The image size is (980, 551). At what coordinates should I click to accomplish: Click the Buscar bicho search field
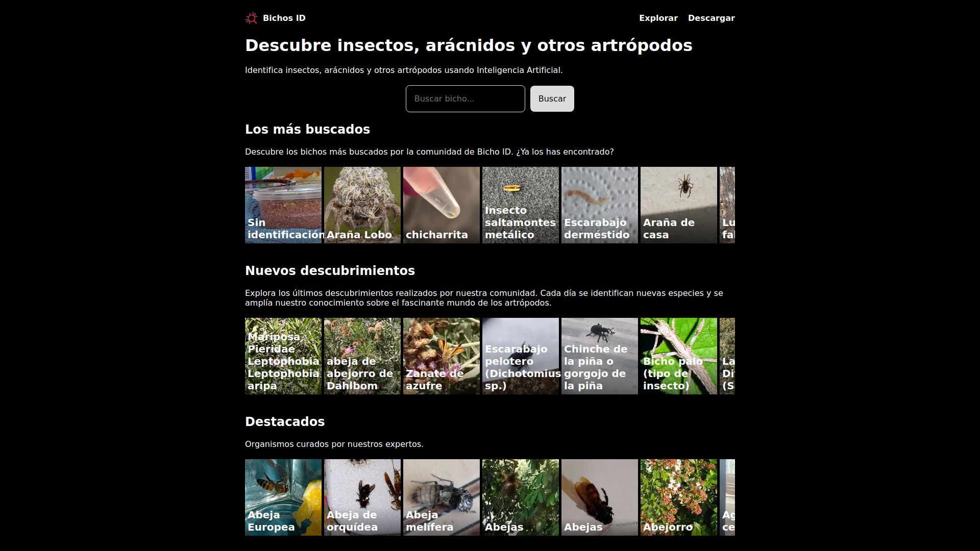(x=465, y=98)
